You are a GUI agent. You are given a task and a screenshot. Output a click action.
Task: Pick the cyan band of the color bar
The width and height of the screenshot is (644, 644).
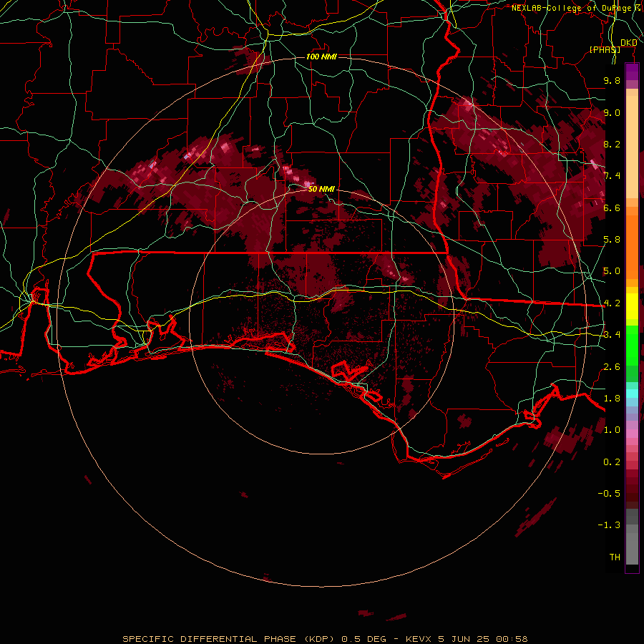[632, 394]
